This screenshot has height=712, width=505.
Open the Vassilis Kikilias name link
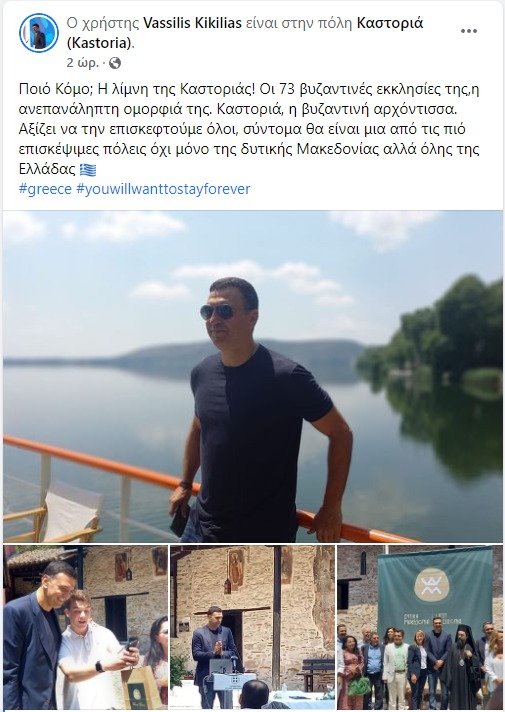(192, 23)
